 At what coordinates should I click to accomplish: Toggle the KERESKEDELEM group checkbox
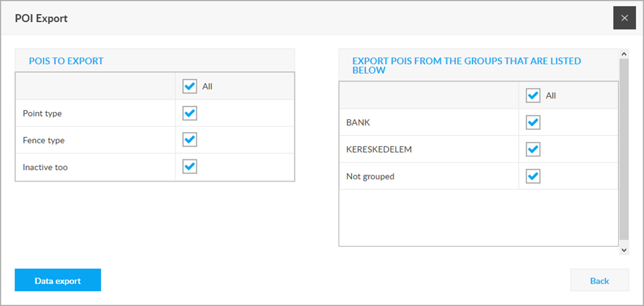(533, 149)
